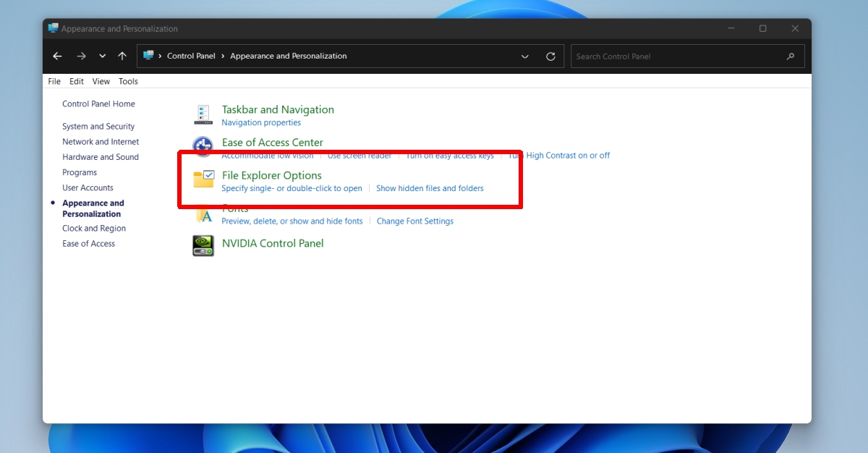Click the search magnifier icon
This screenshot has height=453, width=868.
[x=791, y=56]
